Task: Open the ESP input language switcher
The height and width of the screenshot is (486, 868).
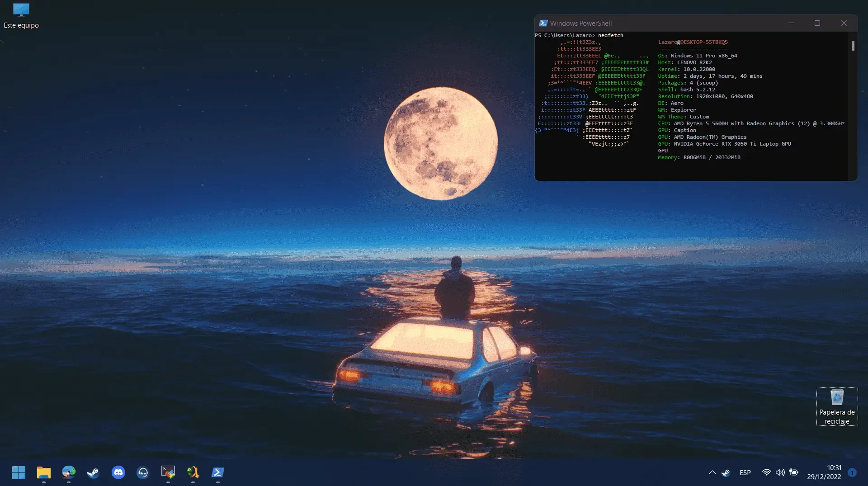Action: pos(745,472)
